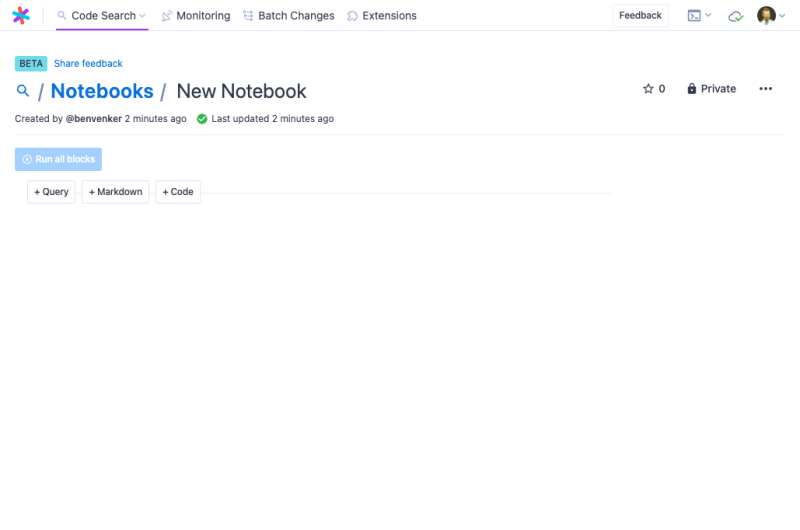
Task: Click the BETA badge
Action: pyautogui.click(x=31, y=64)
